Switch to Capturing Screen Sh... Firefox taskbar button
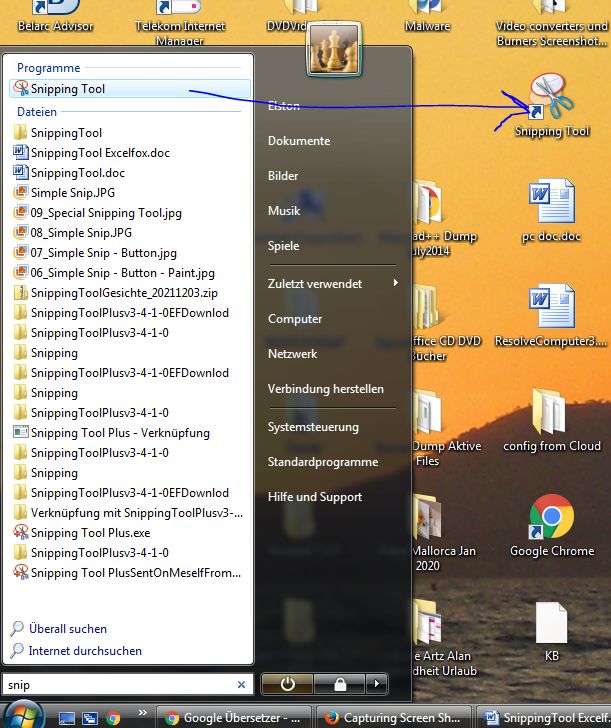 394,717
